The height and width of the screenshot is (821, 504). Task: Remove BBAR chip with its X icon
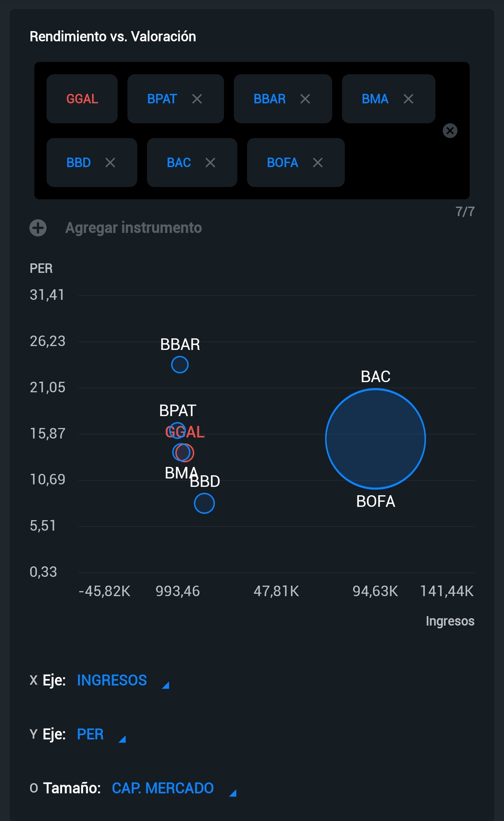pyautogui.click(x=305, y=99)
